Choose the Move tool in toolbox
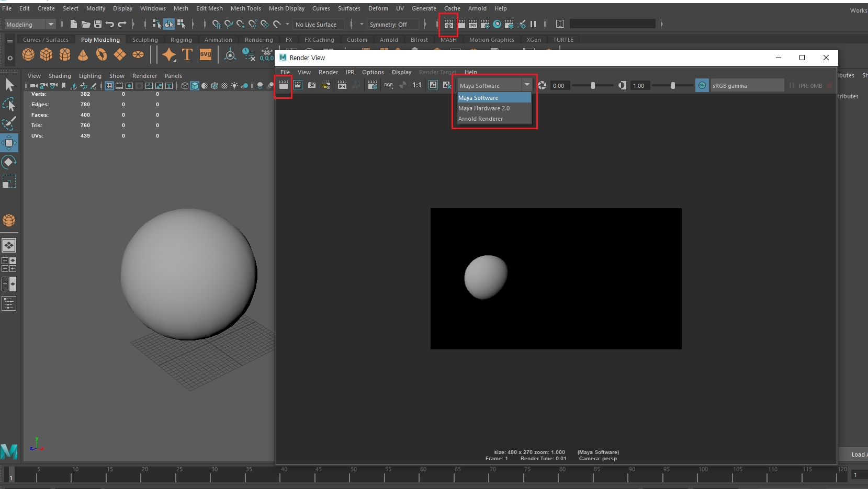 coord(9,143)
